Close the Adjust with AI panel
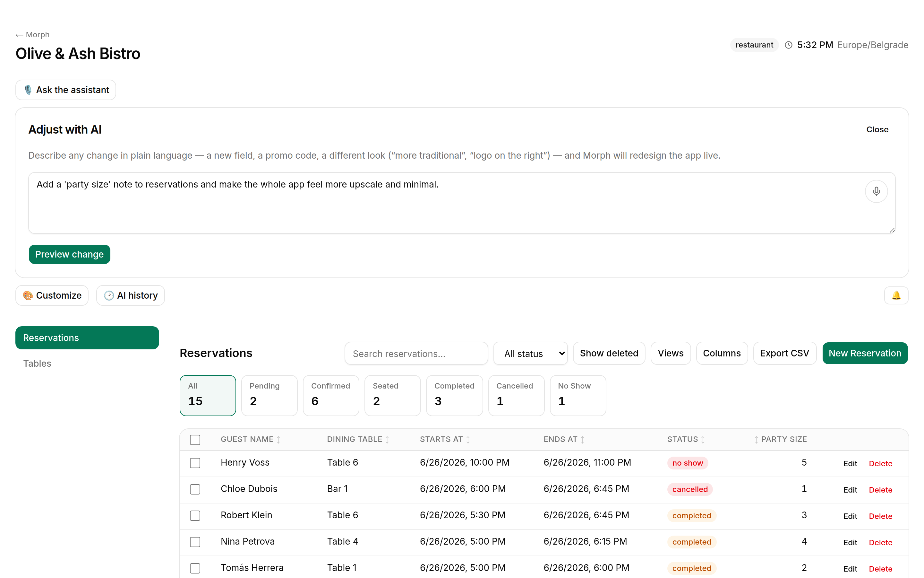 pyautogui.click(x=877, y=130)
